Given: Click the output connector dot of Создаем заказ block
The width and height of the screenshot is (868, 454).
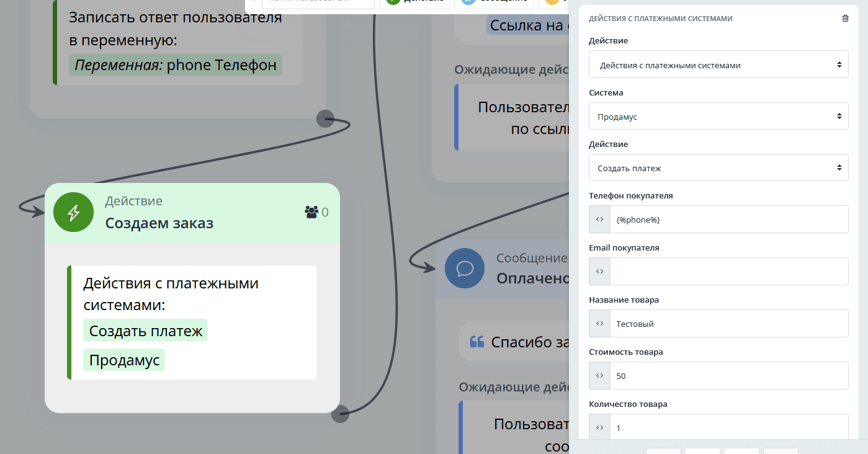Looking at the screenshot, I should (340, 414).
